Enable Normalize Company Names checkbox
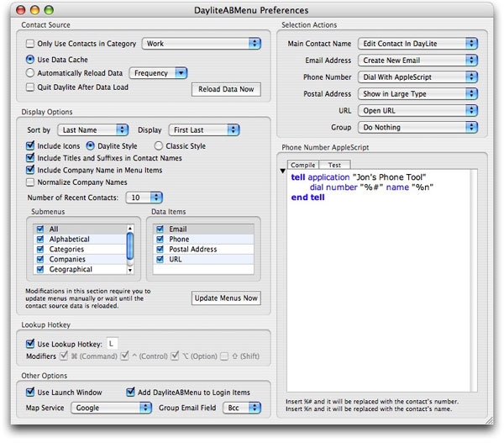This screenshot has width=504, height=443. pyautogui.click(x=30, y=182)
